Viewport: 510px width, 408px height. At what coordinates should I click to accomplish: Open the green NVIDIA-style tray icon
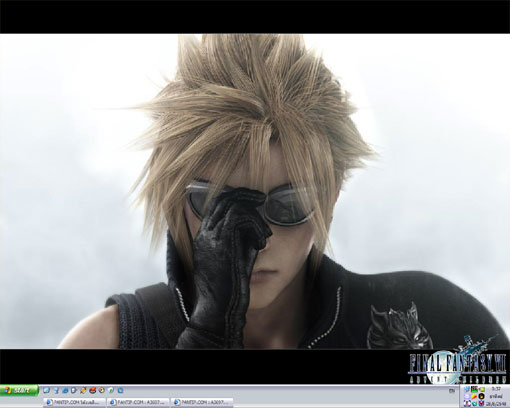click(482, 389)
